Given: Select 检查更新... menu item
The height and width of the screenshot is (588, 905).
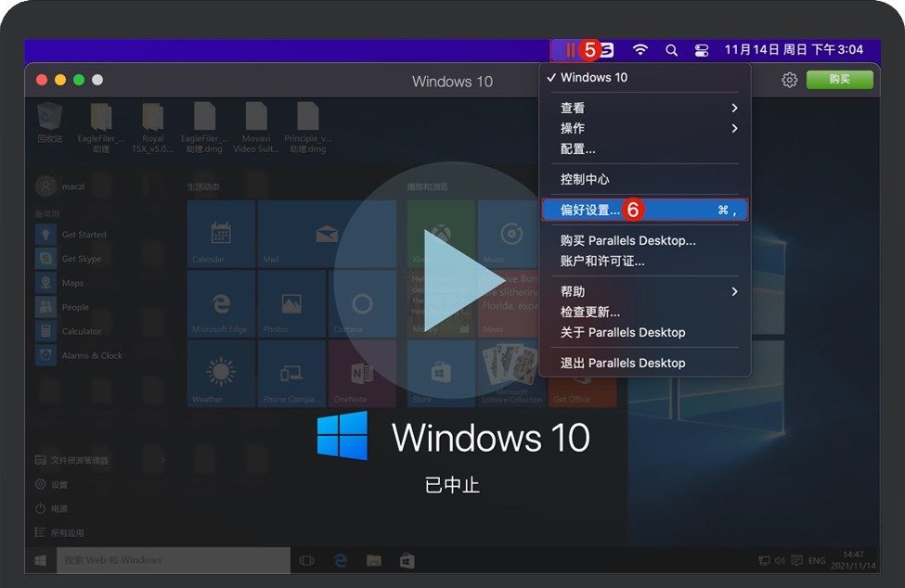Looking at the screenshot, I should click(645, 312).
